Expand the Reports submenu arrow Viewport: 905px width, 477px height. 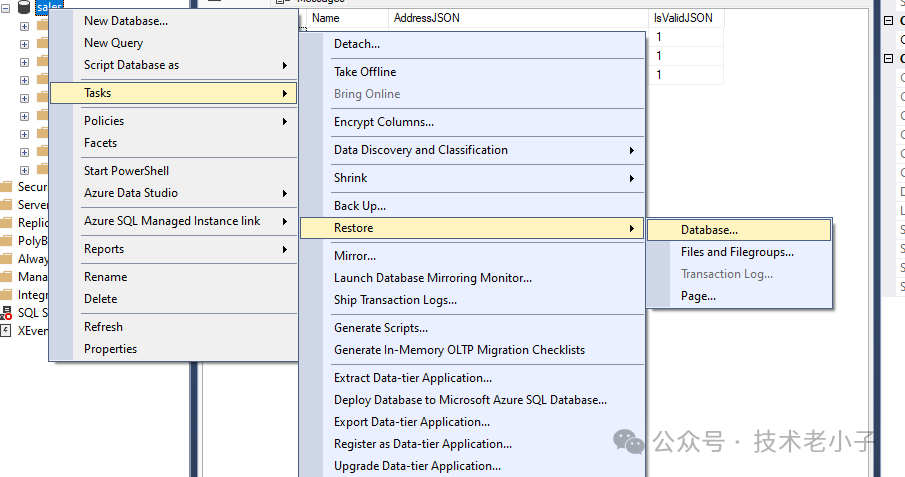coord(285,249)
